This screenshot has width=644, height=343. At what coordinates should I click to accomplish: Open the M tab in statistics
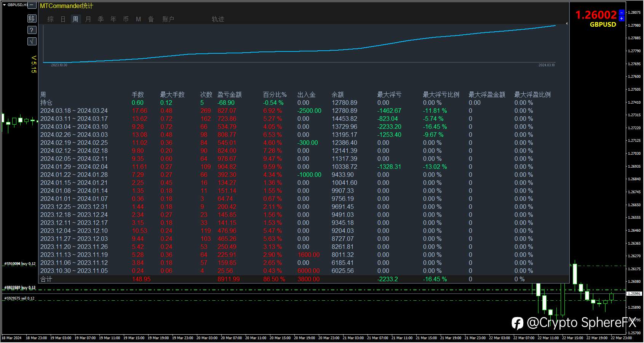click(x=138, y=19)
